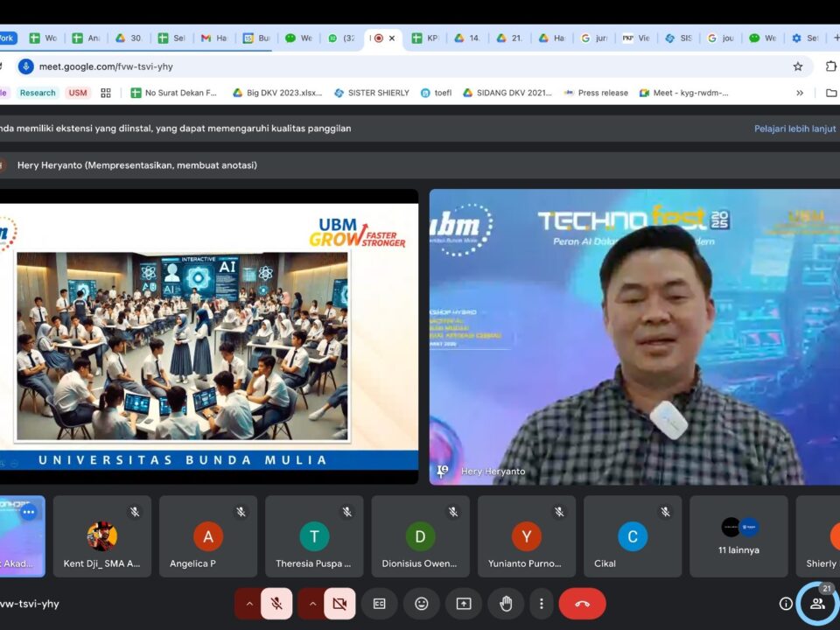Switch to the 'Set' settings tab
840x630 pixels.
(x=806, y=38)
